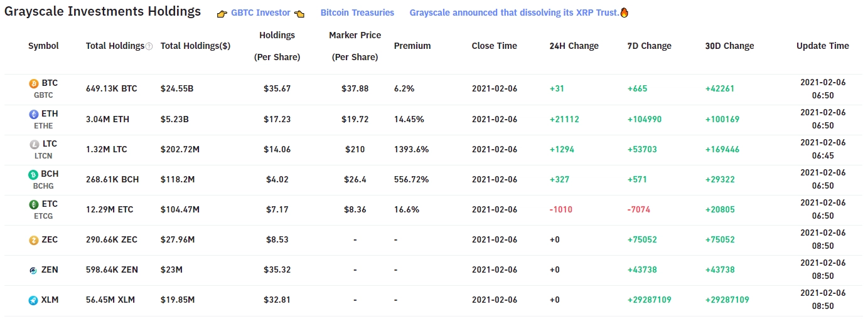Click the $24.55B total holdings value
The image size is (868, 319).
click(x=177, y=89)
